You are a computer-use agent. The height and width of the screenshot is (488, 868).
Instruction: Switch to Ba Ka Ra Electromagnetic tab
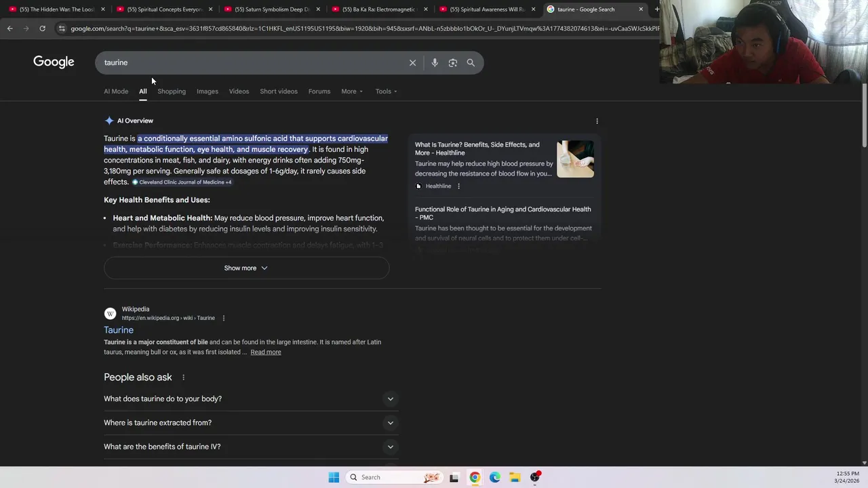tap(378, 9)
